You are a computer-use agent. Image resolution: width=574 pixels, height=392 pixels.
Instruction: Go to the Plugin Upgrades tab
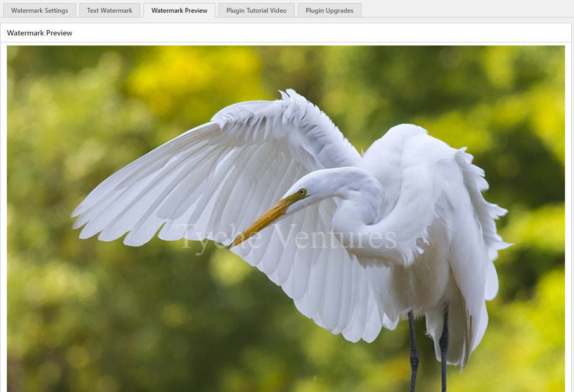pos(330,10)
